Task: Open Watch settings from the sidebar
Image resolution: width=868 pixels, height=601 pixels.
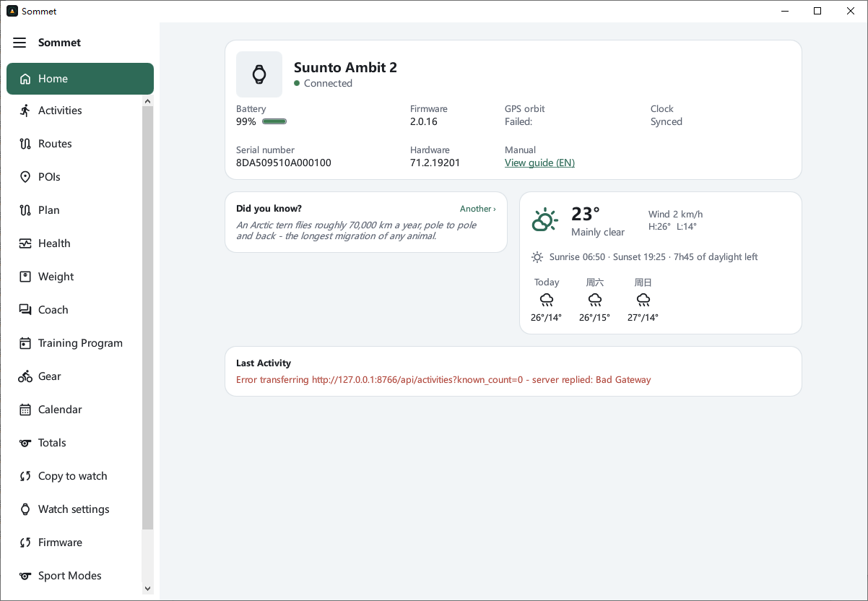Action: point(74,509)
